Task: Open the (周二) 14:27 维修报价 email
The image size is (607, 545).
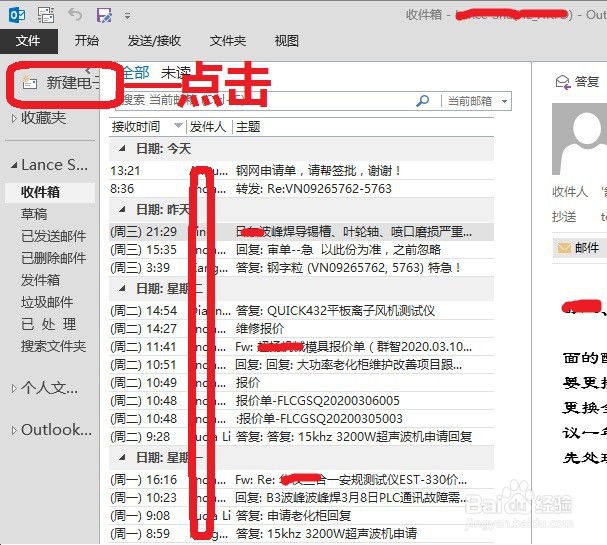Action: (x=302, y=329)
